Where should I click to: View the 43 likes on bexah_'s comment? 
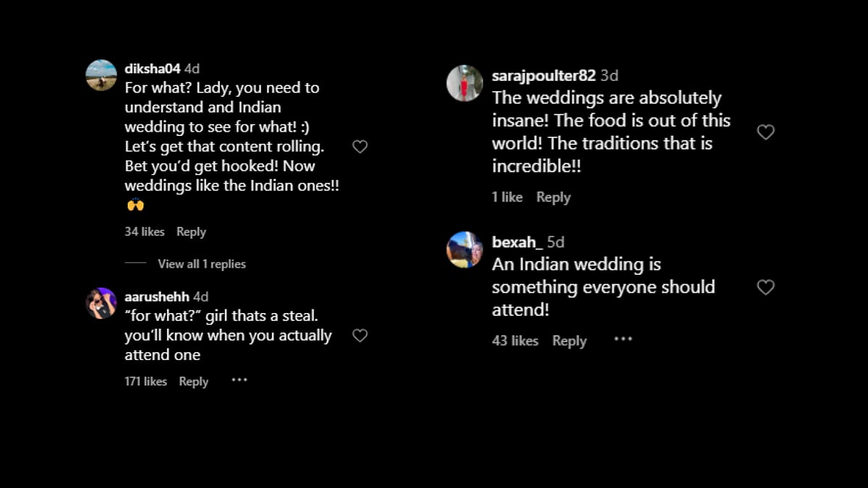(x=515, y=341)
